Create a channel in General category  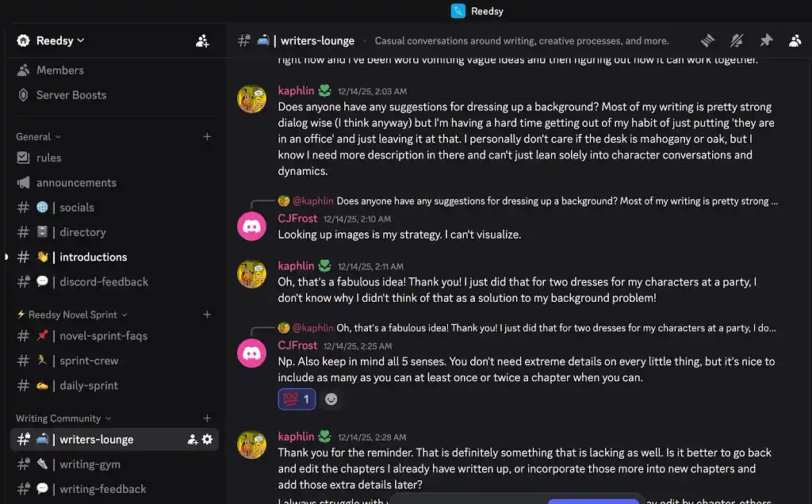(207, 136)
